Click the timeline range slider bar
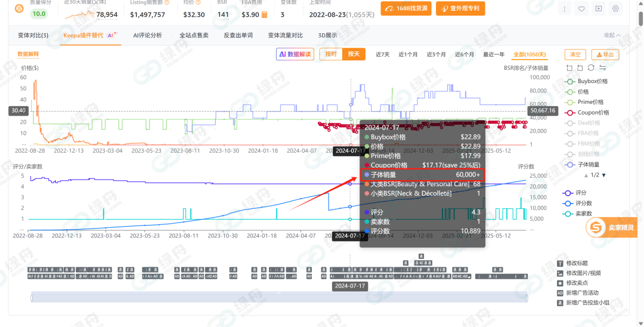 point(279,297)
